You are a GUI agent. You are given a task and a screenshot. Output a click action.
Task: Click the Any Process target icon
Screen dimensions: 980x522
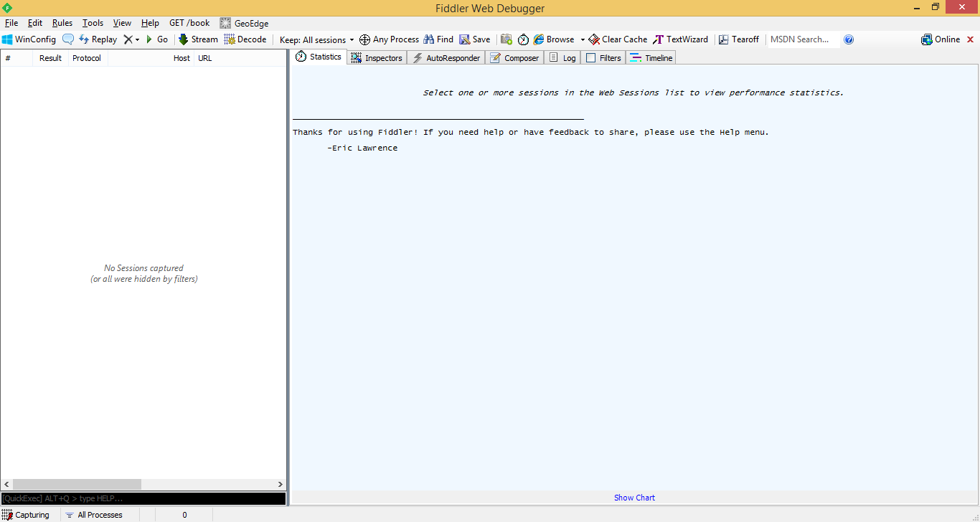click(x=388, y=39)
